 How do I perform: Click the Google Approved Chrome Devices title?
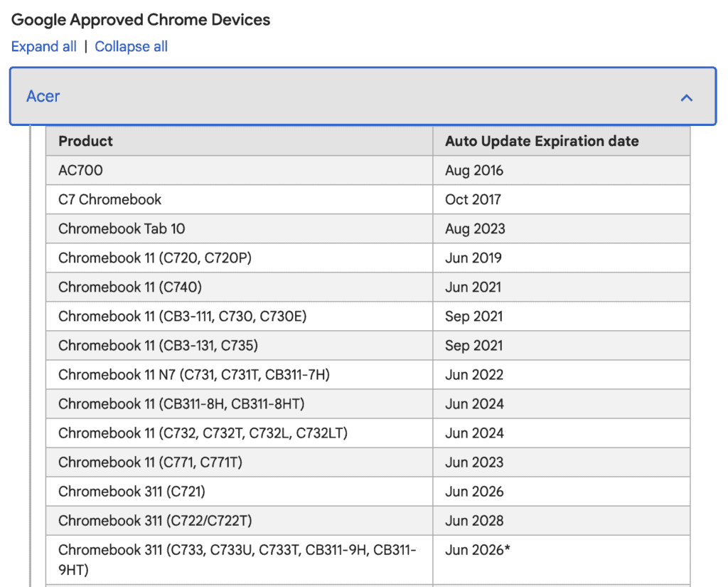click(x=140, y=19)
